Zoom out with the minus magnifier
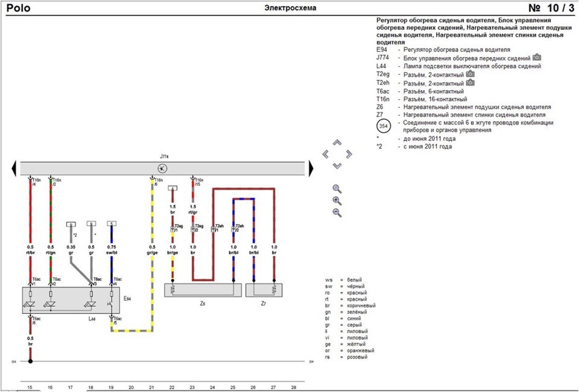The height and width of the screenshot is (392, 579). (x=337, y=213)
